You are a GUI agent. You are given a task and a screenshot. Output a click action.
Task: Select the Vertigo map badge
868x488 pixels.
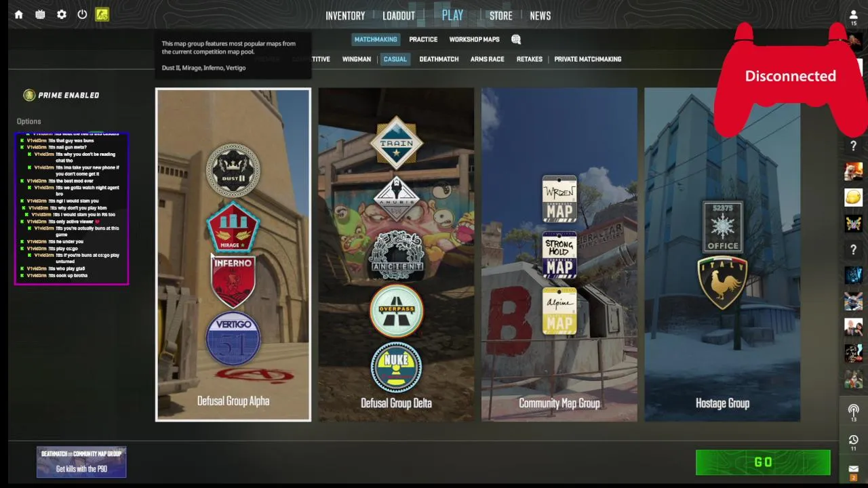click(x=233, y=338)
